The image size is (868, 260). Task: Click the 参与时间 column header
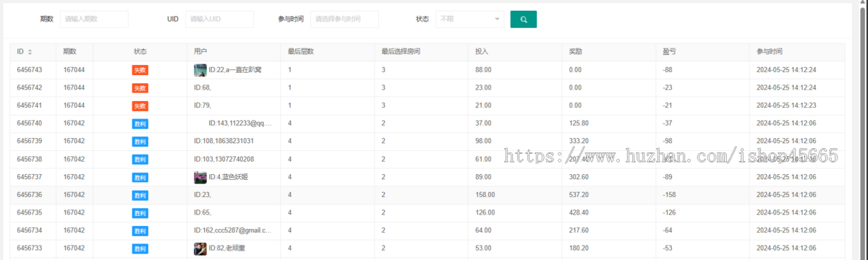point(770,52)
